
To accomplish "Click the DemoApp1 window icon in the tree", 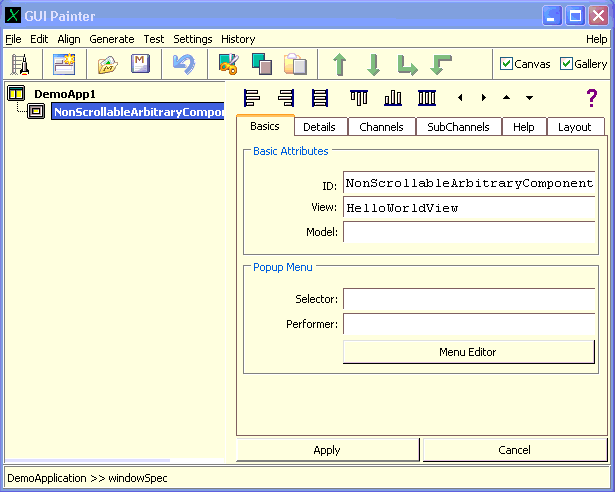I will tap(16, 93).
